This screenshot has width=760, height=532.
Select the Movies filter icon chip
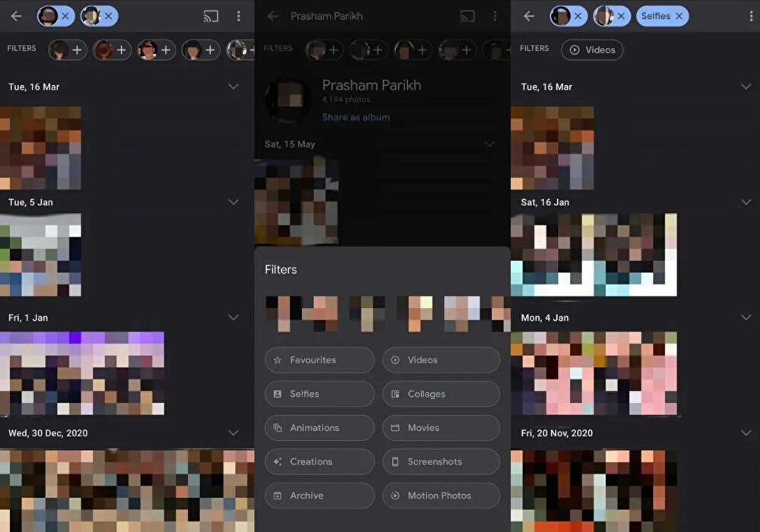point(441,428)
